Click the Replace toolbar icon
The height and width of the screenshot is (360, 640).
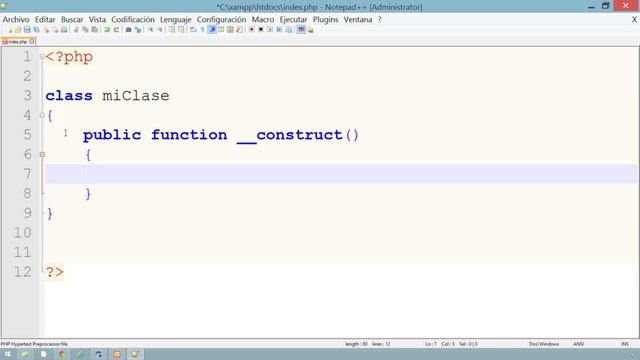click(x=138, y=30)
